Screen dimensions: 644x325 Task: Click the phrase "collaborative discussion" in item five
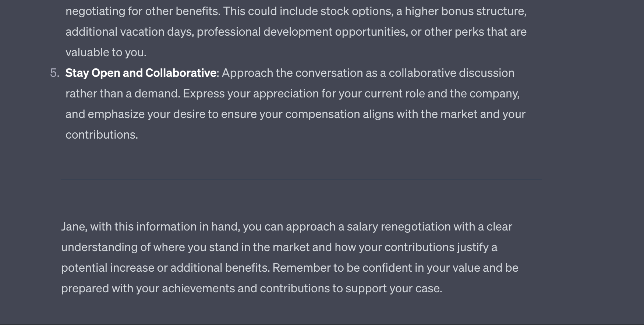click(452, 73)
